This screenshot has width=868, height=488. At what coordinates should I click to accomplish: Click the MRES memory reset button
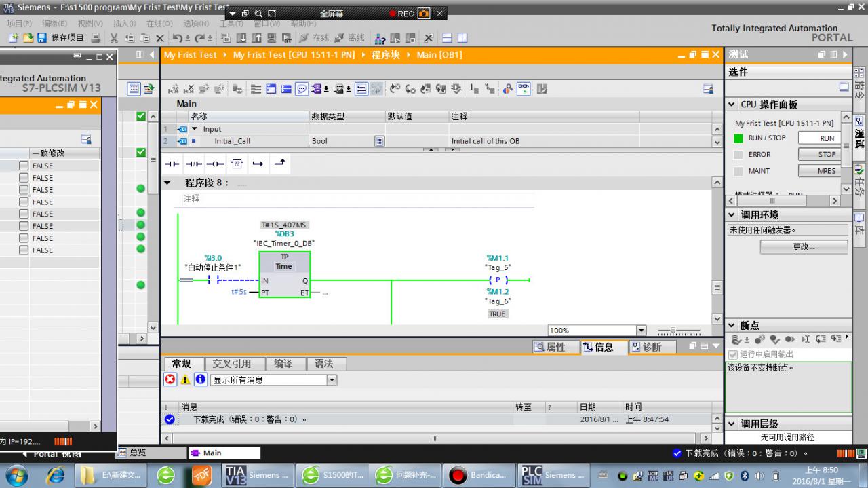tap(818, 171)
